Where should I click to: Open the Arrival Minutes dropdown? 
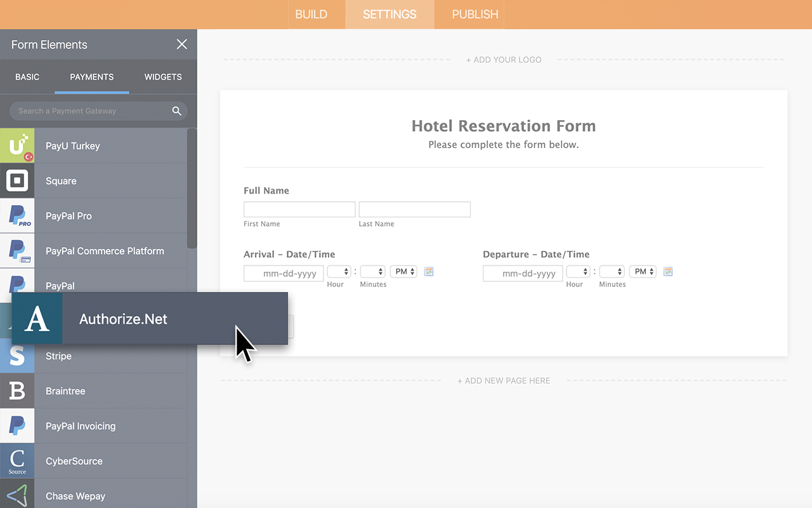[372, 271]
